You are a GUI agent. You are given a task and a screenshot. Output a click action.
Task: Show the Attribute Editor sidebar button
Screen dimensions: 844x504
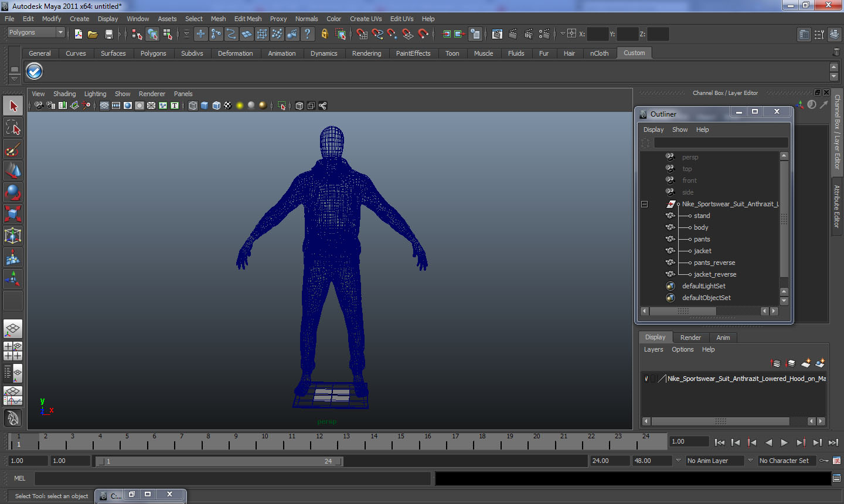804,35
